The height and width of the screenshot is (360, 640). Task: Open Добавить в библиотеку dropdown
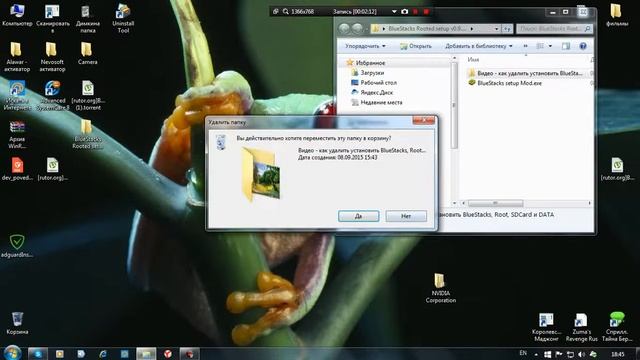(478, 46)
